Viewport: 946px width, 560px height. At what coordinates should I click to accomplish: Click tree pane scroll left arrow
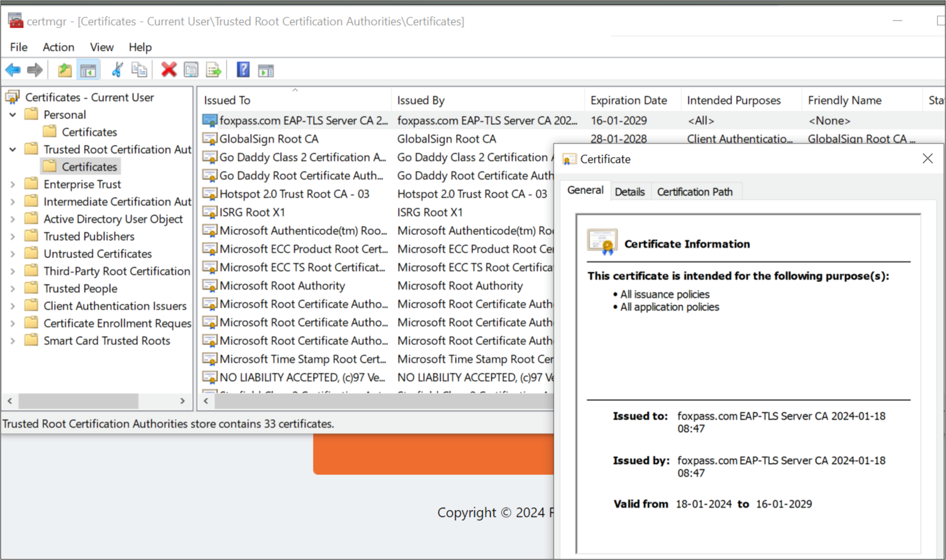[10, 401]
